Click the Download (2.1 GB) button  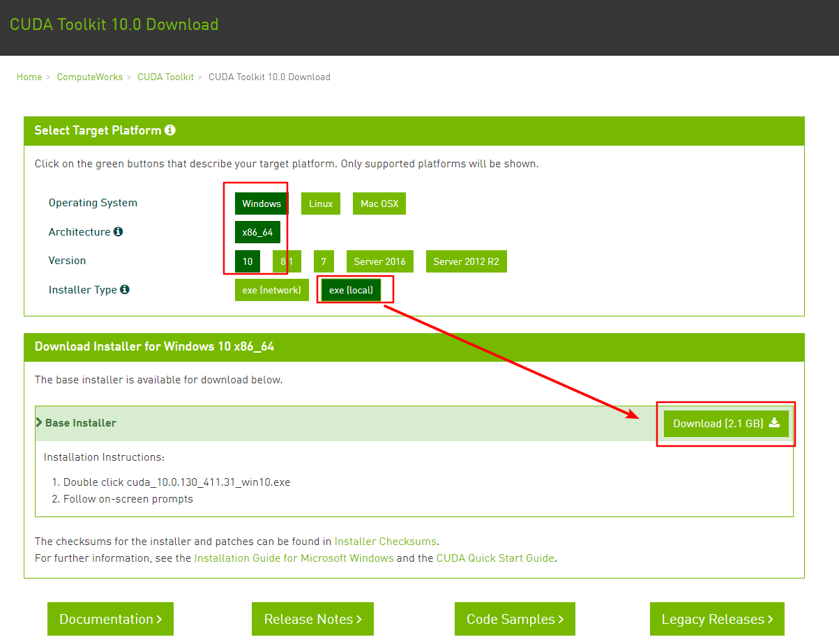click(x=726, y=423)
